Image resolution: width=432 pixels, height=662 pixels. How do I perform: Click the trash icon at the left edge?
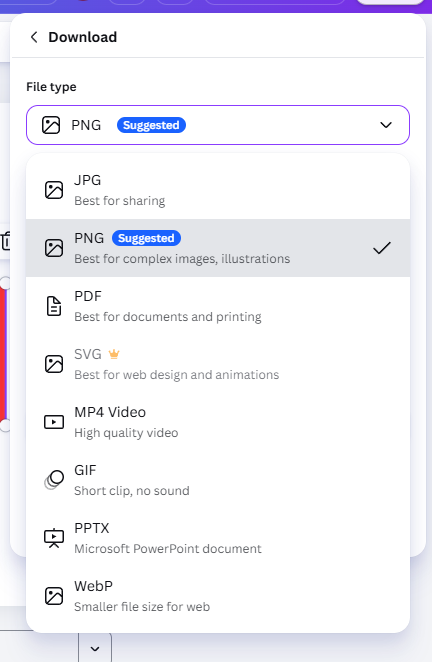coord(5,241)
